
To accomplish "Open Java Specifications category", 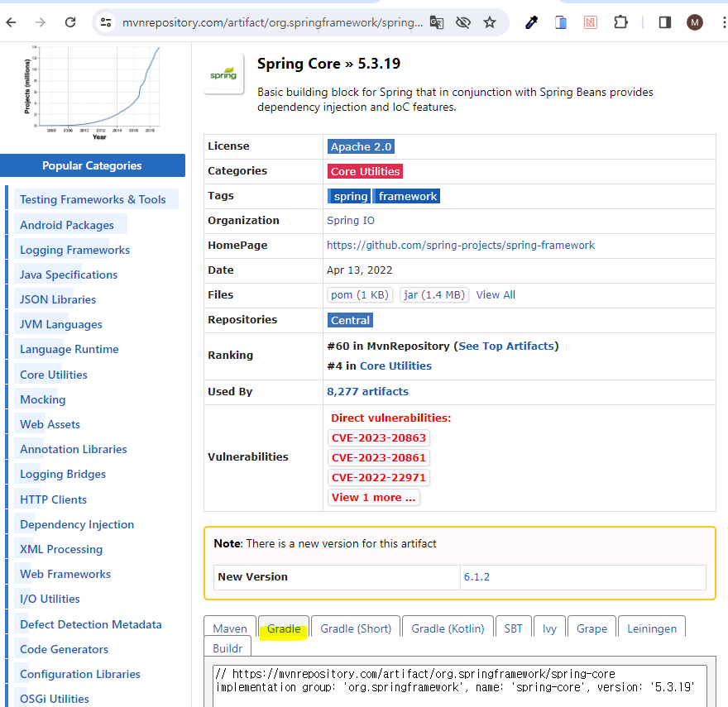I will (69, 275).
